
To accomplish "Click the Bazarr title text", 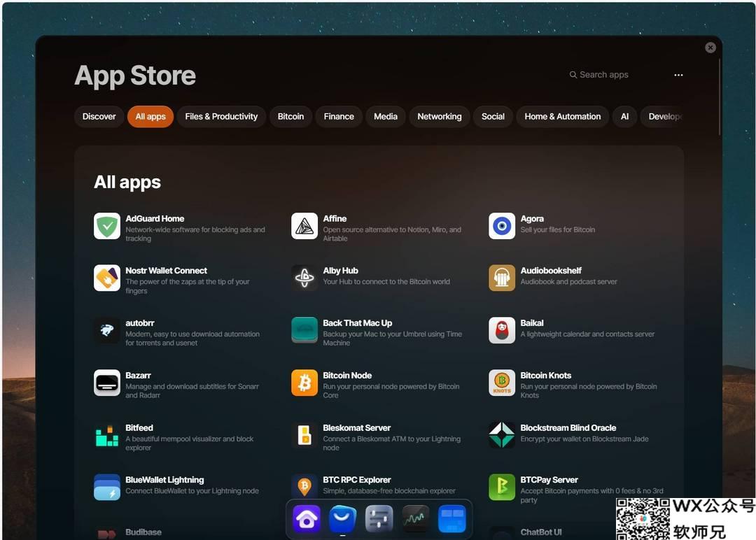I will pyautogui.click(x=138, y=376).
